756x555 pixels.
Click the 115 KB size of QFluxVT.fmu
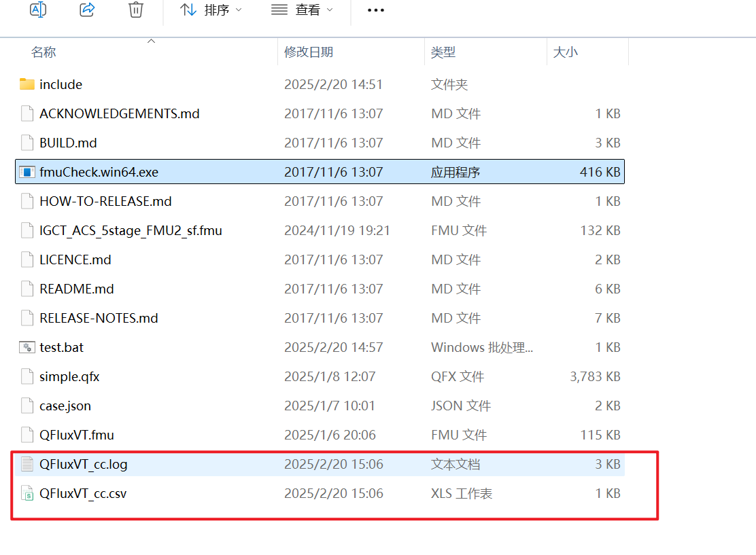(x=600, y=435)
